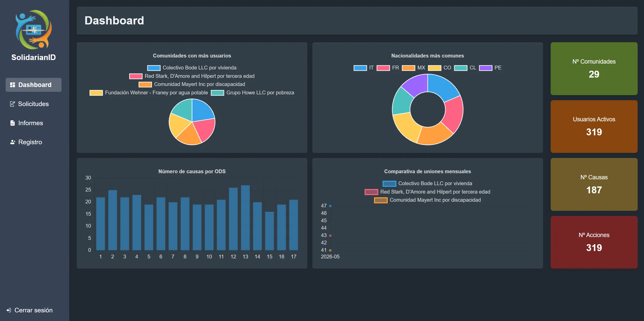The width and height of the screenshot is (644, 321).
Task: Click the Dashboard grid icon in sidebar
Action: pyautogui.click(x=12, y=85)
